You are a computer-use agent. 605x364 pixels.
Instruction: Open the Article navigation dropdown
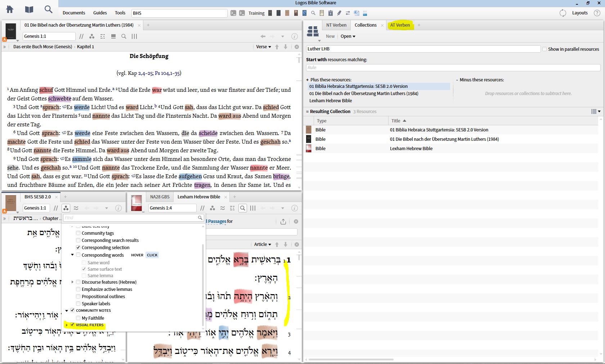pos(263,244)
